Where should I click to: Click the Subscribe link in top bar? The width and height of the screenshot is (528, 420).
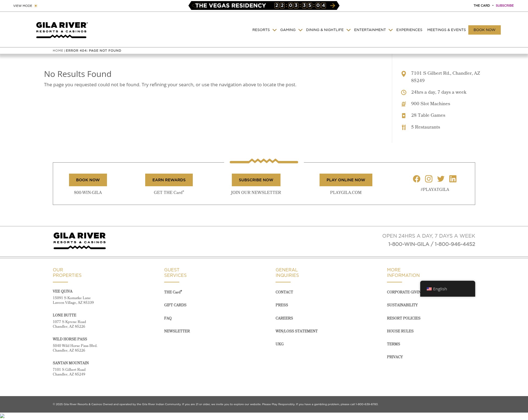(505, 5)
